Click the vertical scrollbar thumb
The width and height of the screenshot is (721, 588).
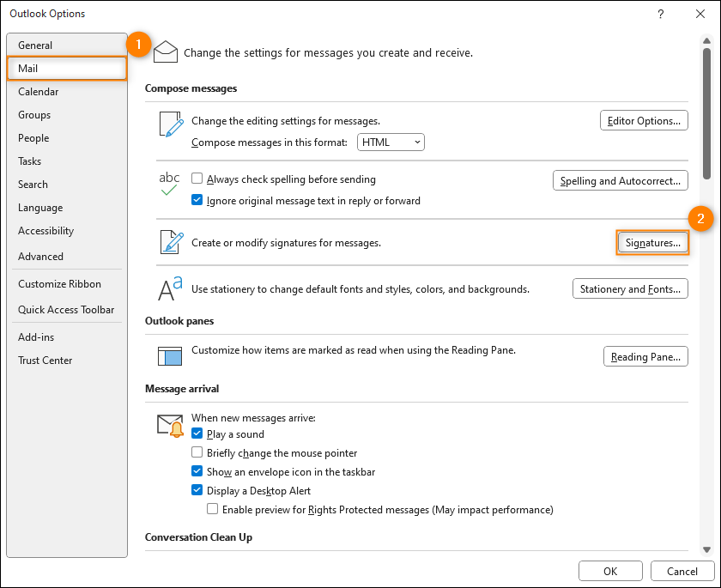[706, 113]
